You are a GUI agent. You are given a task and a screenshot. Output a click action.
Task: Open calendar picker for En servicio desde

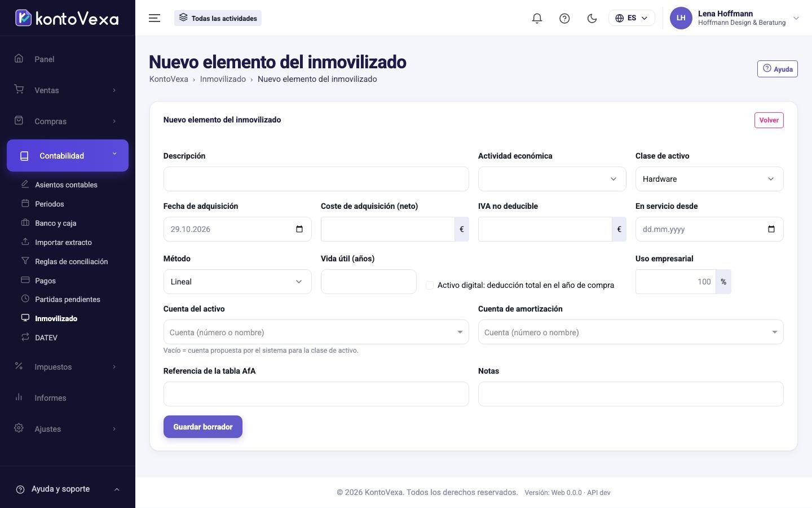click(x=771, y=229)
